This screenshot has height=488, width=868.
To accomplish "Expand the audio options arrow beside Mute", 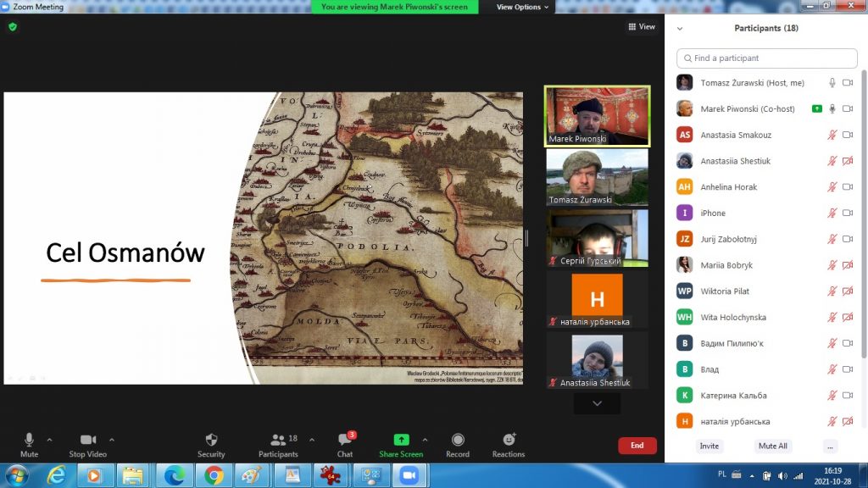I will coord(49,440).
